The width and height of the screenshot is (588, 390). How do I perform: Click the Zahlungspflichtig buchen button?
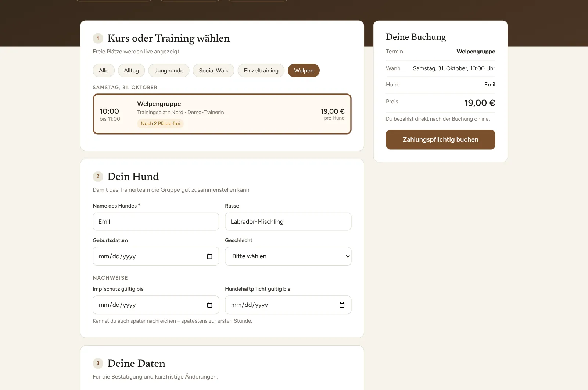click(440, 139)
